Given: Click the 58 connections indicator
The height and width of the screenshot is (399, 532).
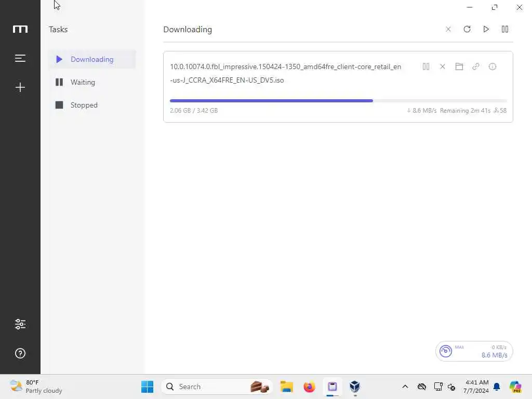Looking at the screenshot, I should (500, 111).
